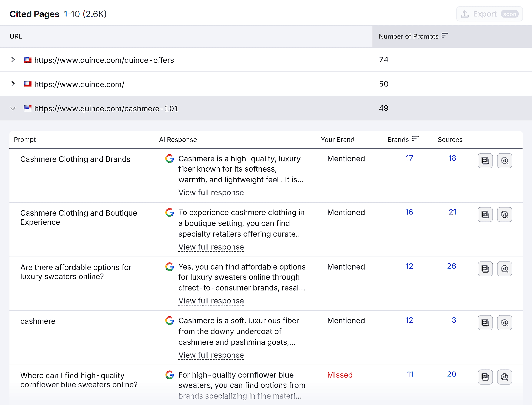532x405 pixels.
Task: Open the response document icon on the cashmere prompt row
Action: coord(485,323)
